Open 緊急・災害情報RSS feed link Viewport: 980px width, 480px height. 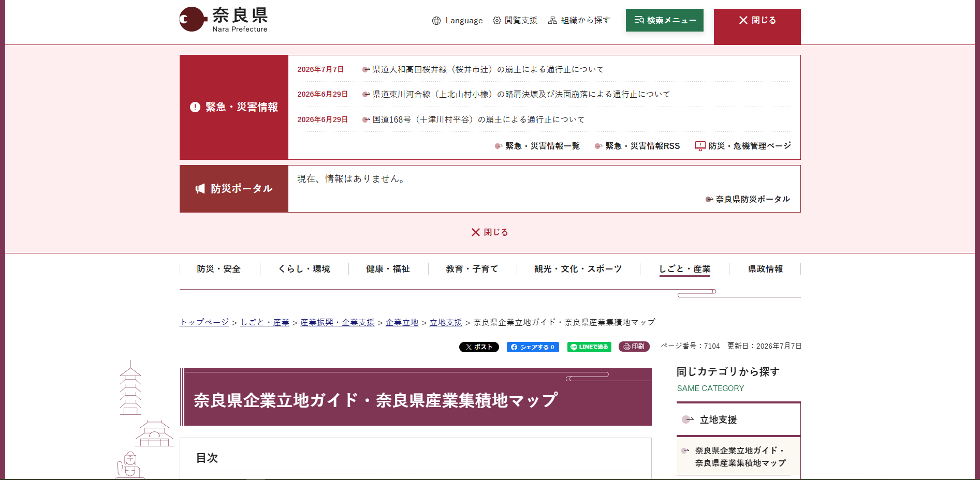637,146
